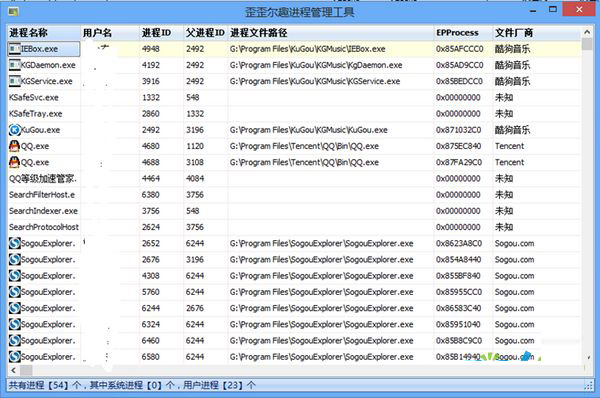Screen dimensions: 600x398
Task: Sort by the EPProcess column header
Action: click(x=463, y=33)
